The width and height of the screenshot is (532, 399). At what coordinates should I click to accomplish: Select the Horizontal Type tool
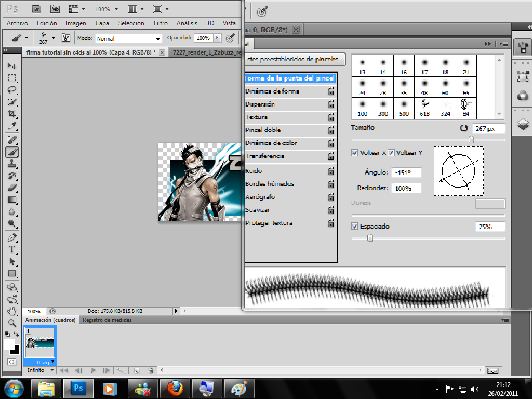[12, 249]
